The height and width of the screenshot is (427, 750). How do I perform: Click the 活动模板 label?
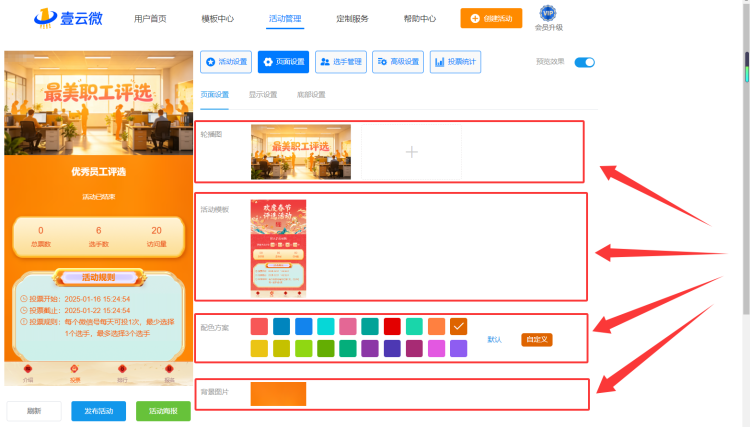(214, 209)
